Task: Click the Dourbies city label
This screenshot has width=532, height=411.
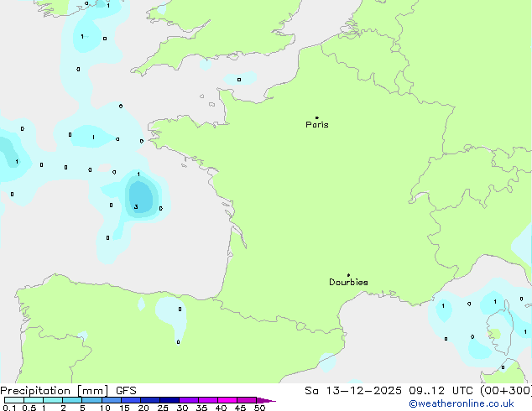Action: tap(348, 282)
